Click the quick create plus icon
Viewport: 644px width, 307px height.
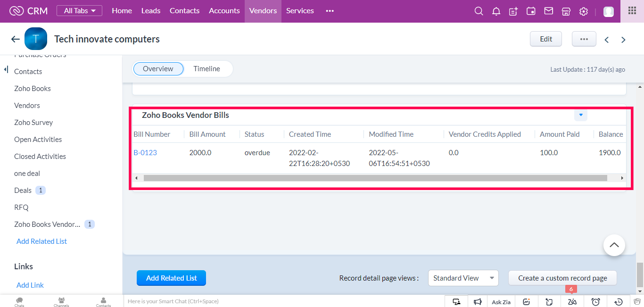click(x=513, y=11)
